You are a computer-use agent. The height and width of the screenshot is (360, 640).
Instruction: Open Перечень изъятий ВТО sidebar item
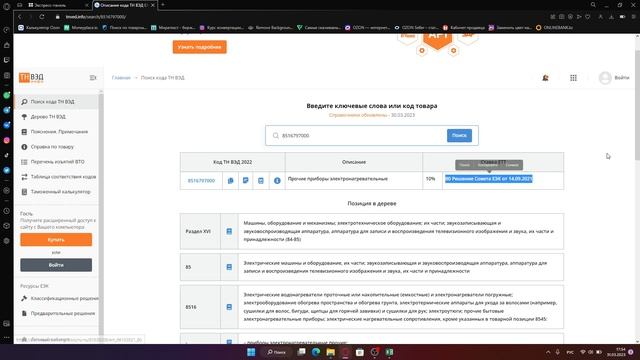tap(56, 162)
